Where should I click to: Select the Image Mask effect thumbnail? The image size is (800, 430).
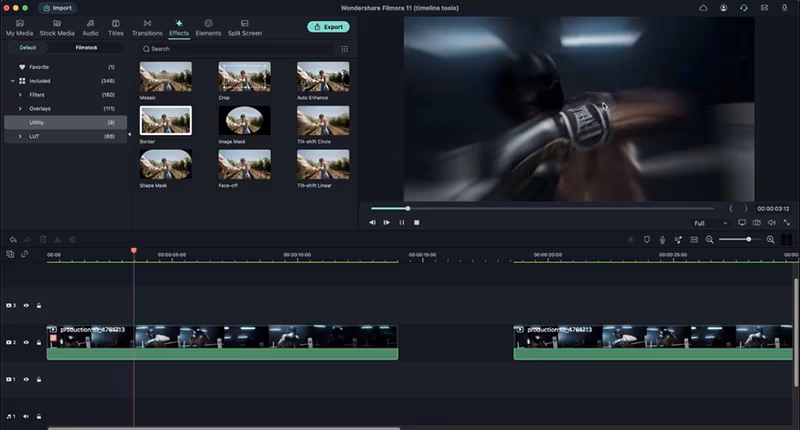244,120
